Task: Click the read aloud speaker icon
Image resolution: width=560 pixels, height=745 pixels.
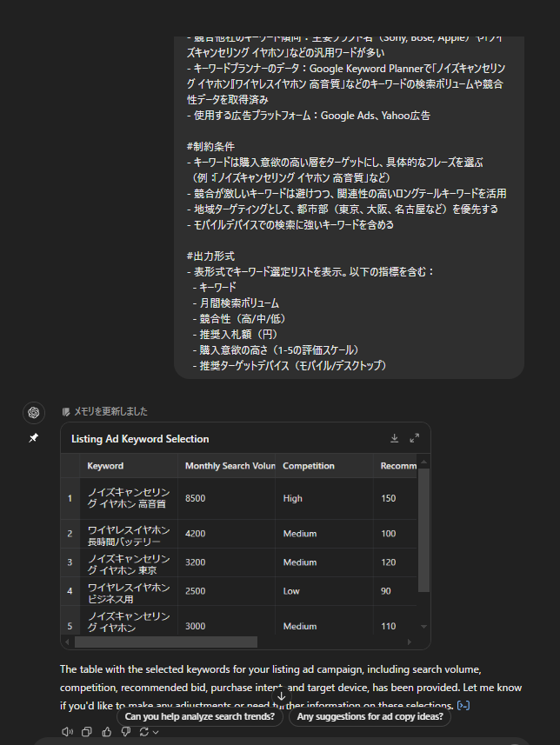Action: point(68,732)
